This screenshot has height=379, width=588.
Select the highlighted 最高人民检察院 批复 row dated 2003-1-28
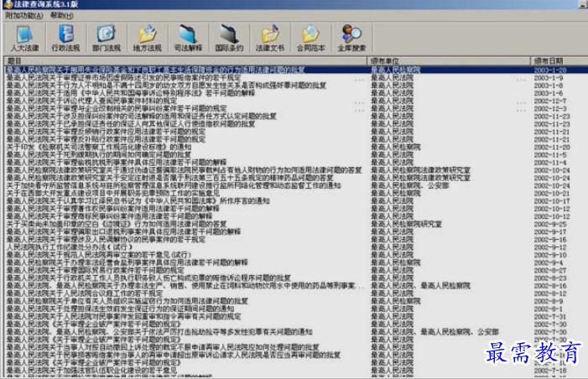(295, 70)
